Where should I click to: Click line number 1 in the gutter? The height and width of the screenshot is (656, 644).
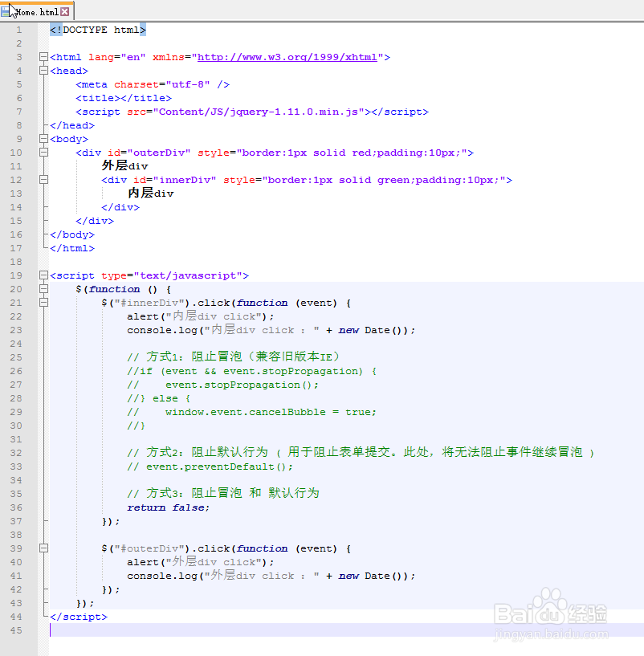pyautogui.click(x=18, y=30)
